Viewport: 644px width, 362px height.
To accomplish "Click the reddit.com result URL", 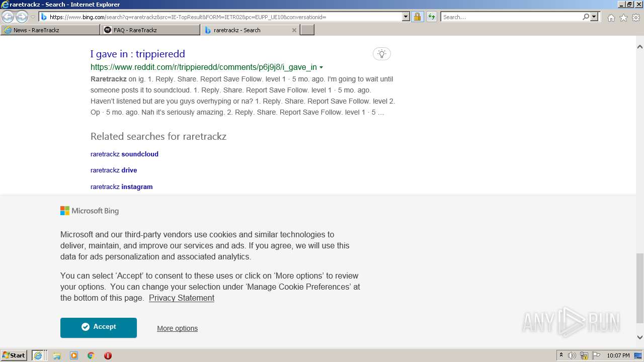I will pos(204,67).
